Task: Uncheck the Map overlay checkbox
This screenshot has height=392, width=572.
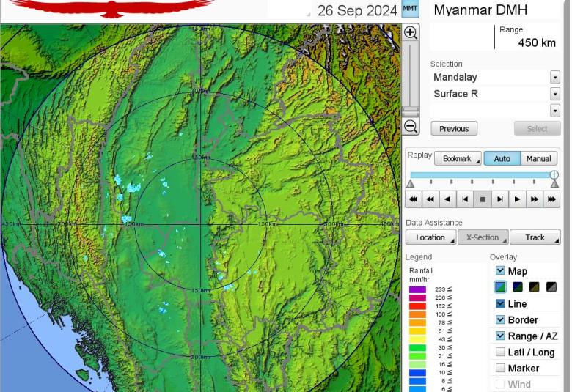Action: (500, 270)
